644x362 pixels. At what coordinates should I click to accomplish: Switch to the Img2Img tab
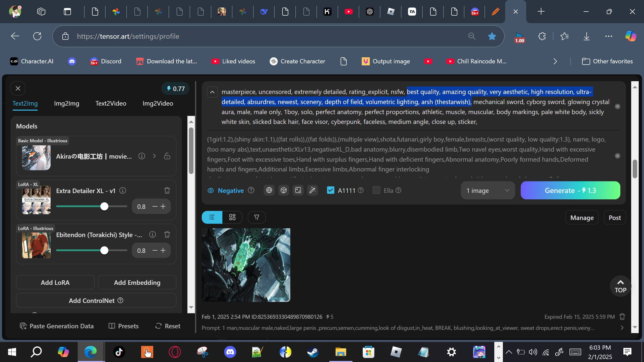[x=67, y=103]
